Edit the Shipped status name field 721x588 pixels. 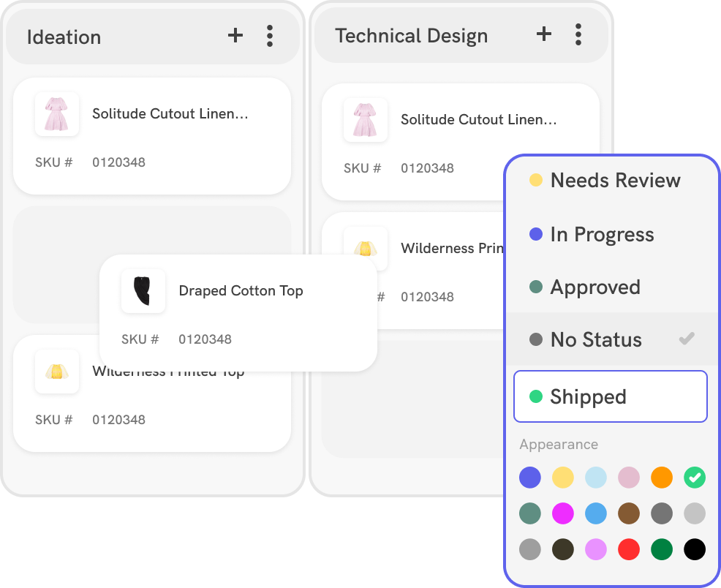[x=610, y=396]
